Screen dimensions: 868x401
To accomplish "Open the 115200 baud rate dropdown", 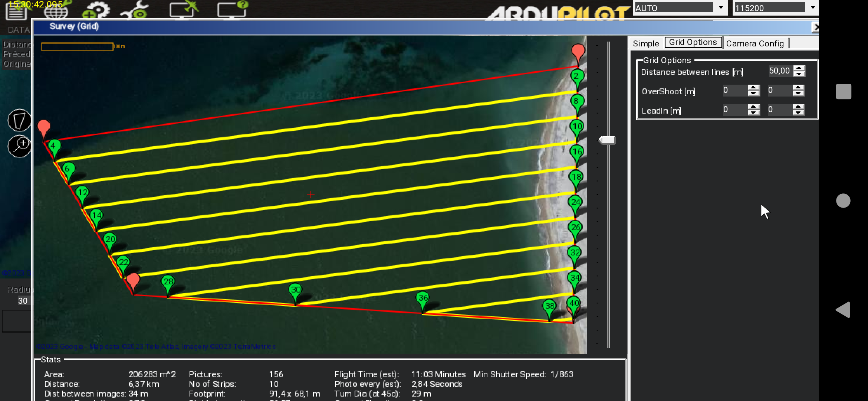I will click(x=813, y=7).
